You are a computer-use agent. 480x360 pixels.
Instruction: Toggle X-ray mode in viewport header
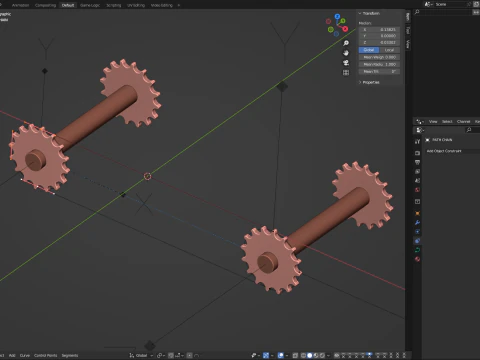click(x=295, y=355)
